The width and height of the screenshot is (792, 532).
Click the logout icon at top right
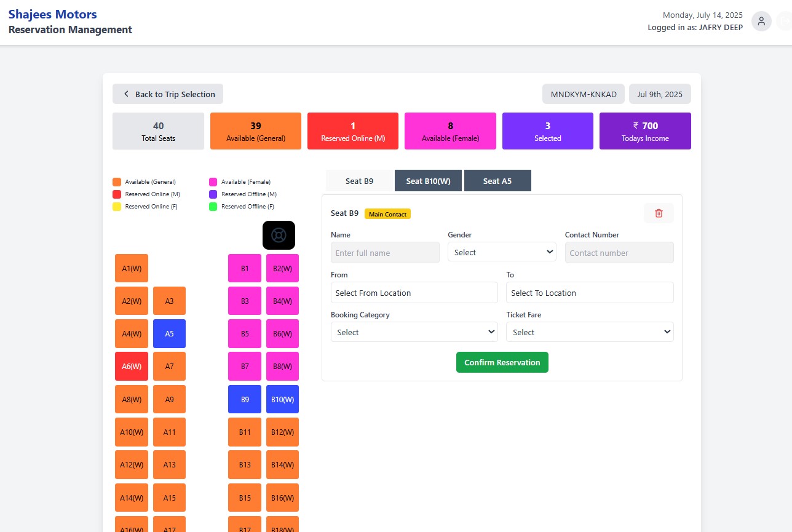tap(785, 22)
